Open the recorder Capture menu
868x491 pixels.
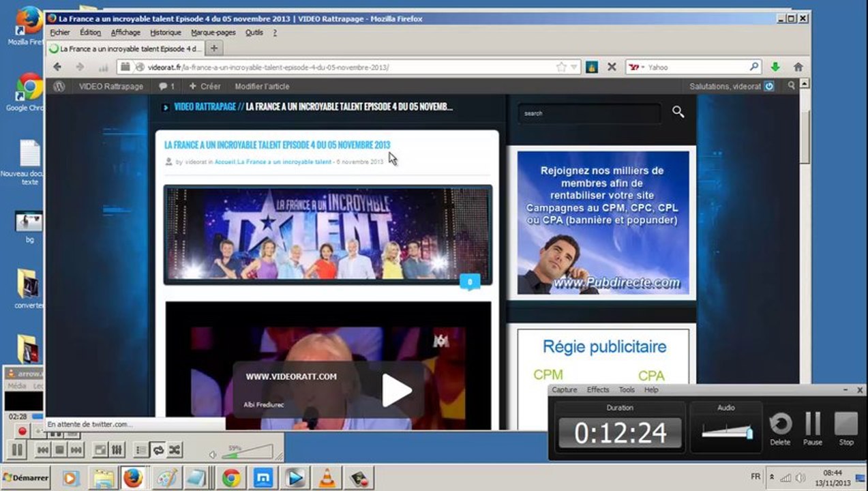[x=564, y=390]
